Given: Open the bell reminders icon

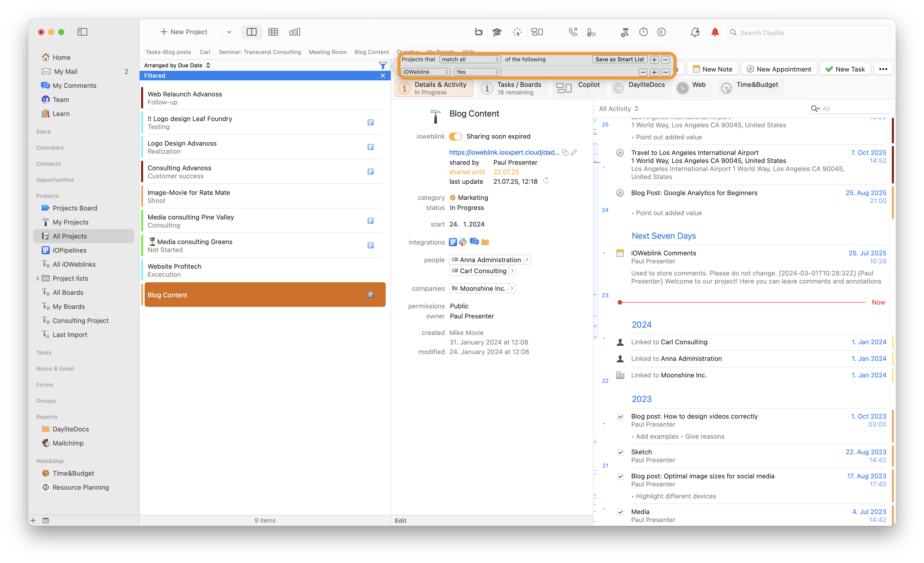Looking at the screenshot, I should click(695, 32).
